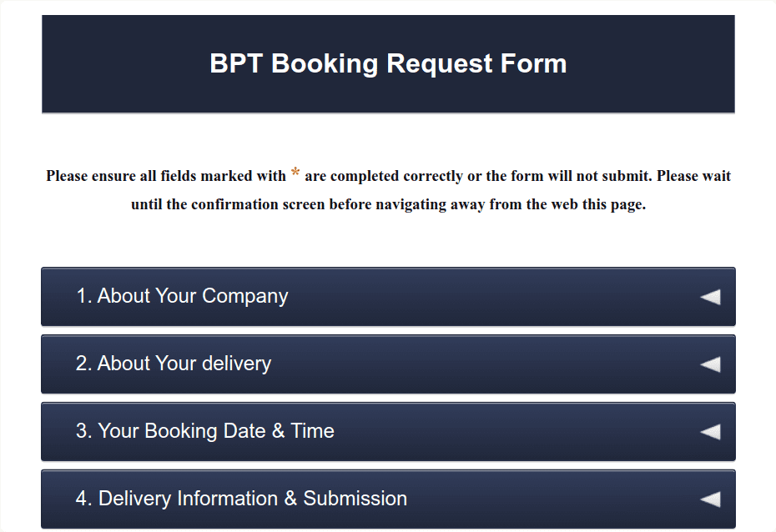
Task: Click the BPT Booking Request Form title
Action: (x=388, y=63)
